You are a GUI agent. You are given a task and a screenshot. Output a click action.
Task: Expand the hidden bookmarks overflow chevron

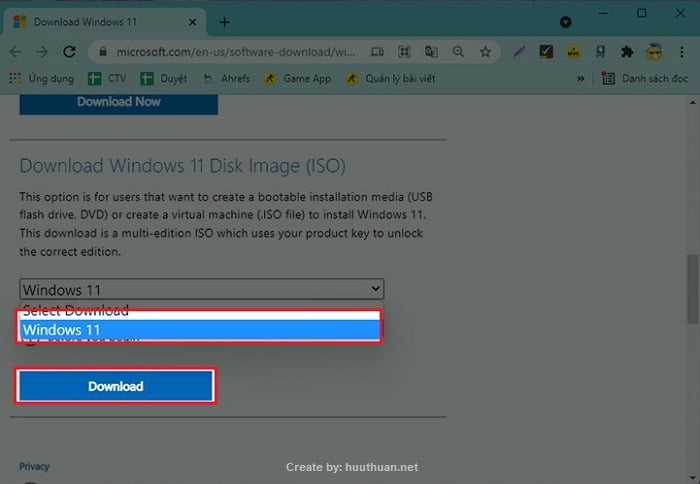(580, 79)
